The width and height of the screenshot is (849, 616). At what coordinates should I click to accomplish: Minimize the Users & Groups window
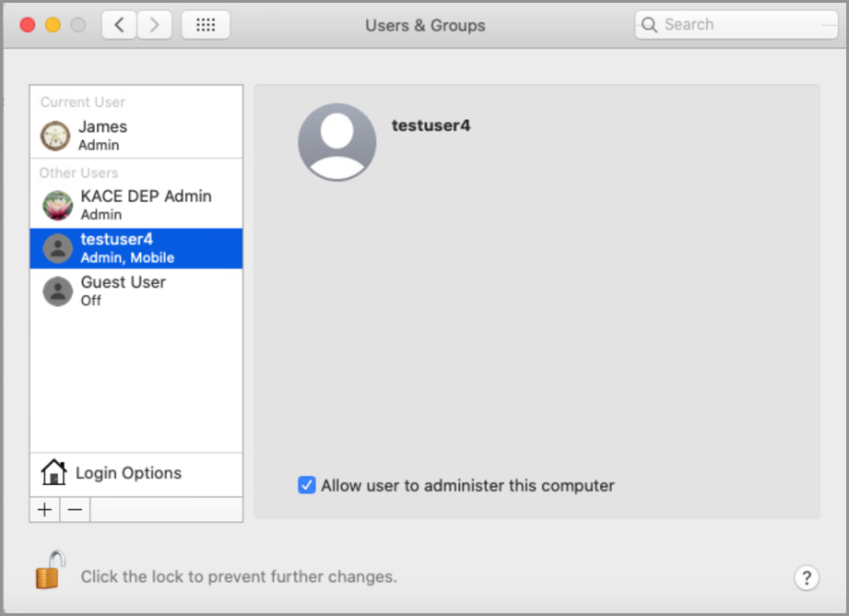pyautogui.click(x=53, y=25)
